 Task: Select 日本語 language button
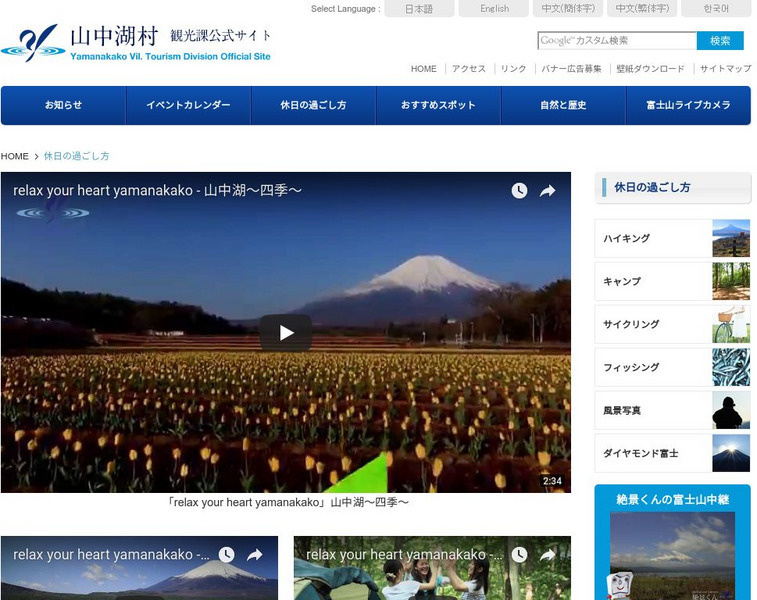coord(419,9)
